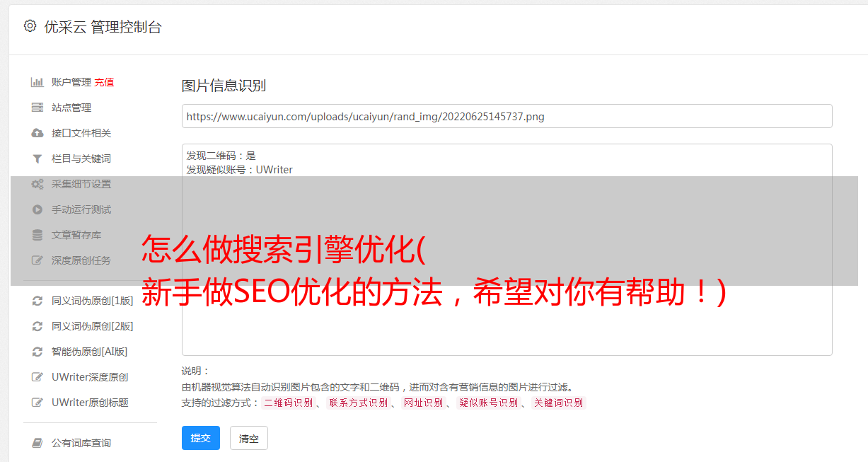
Task: Click the edit icon for 深度原创任务
Action: [x=37, y=260]
